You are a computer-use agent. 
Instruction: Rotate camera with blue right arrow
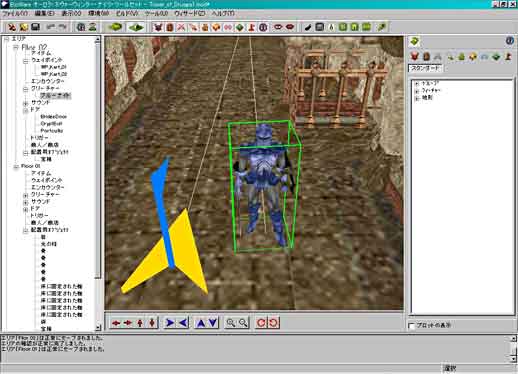point(170,323)
